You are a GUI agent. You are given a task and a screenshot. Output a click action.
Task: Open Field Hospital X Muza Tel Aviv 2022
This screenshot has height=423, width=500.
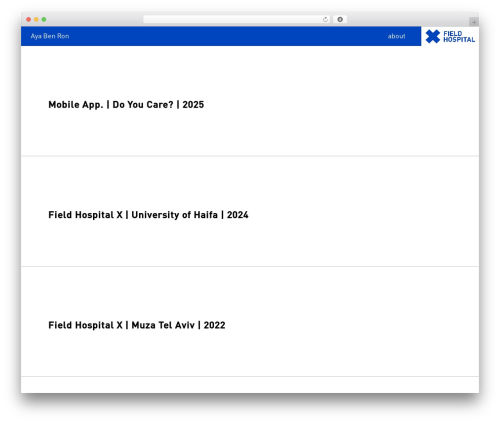coord(137,325)
